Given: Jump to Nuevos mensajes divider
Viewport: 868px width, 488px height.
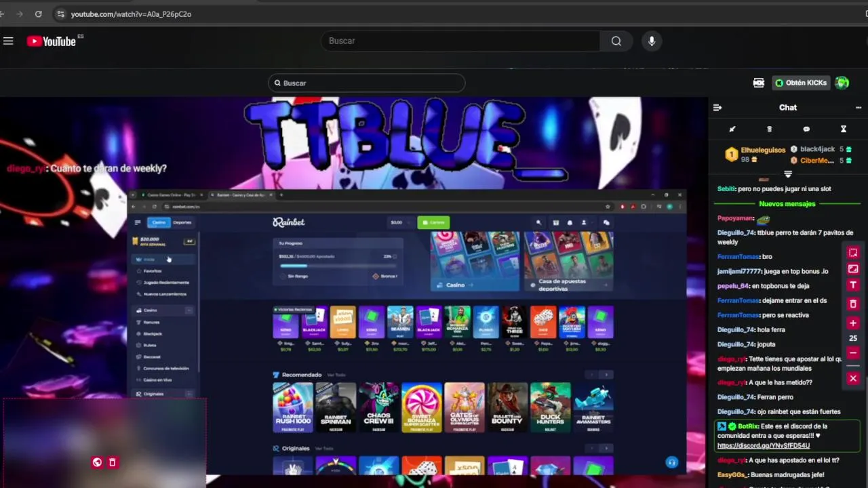Looking at the screenshot, I should point(787,203).
